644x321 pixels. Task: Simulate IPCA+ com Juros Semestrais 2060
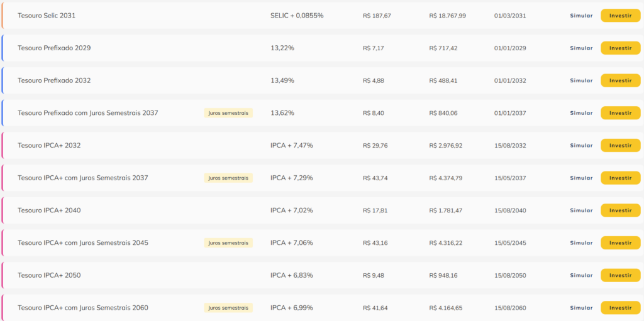[581, 308]
